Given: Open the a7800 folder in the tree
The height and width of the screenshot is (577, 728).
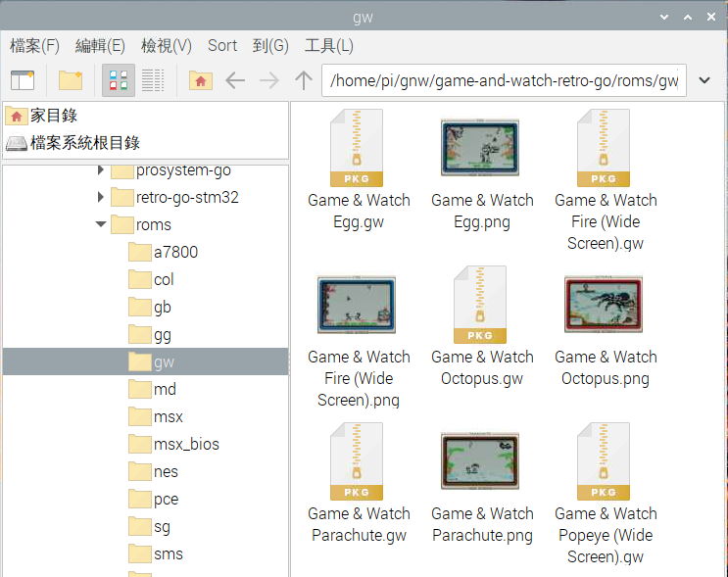Looking at the screenshot, I should click(x=176, y=252).
